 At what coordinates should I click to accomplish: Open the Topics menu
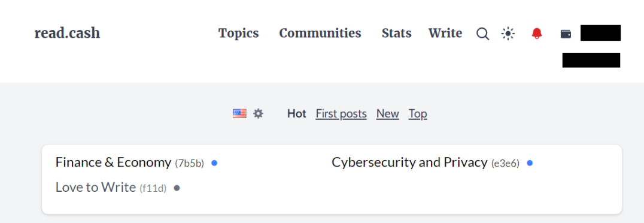pyautogui.click(x=238, y=33)
